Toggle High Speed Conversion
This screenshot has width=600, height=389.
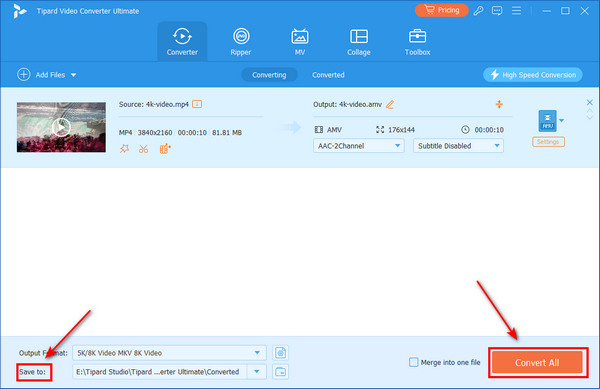click(533, 75)
